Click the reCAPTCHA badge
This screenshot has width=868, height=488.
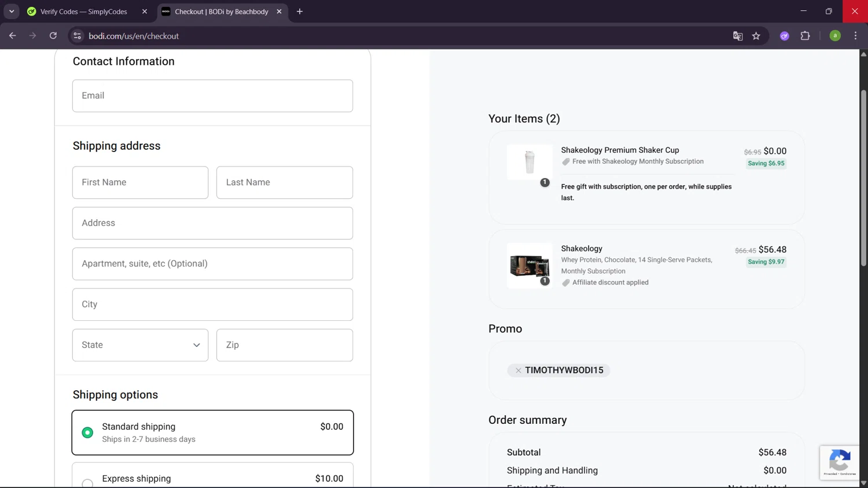pyautogui.click(x=840, y=463)
